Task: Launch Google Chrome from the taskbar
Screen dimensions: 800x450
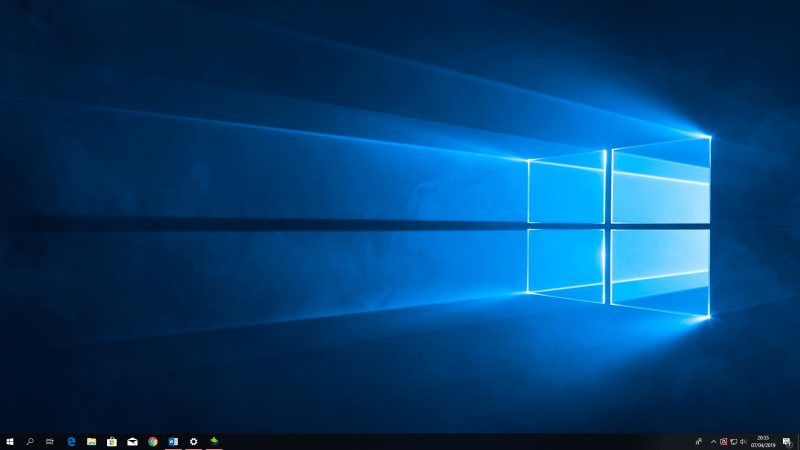Action: coord(153,442)
